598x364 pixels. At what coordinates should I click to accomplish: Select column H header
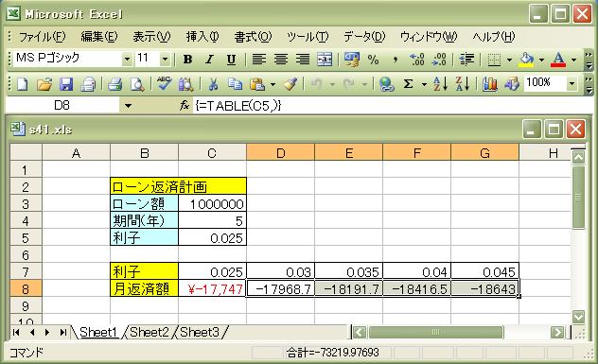(553, 153)
